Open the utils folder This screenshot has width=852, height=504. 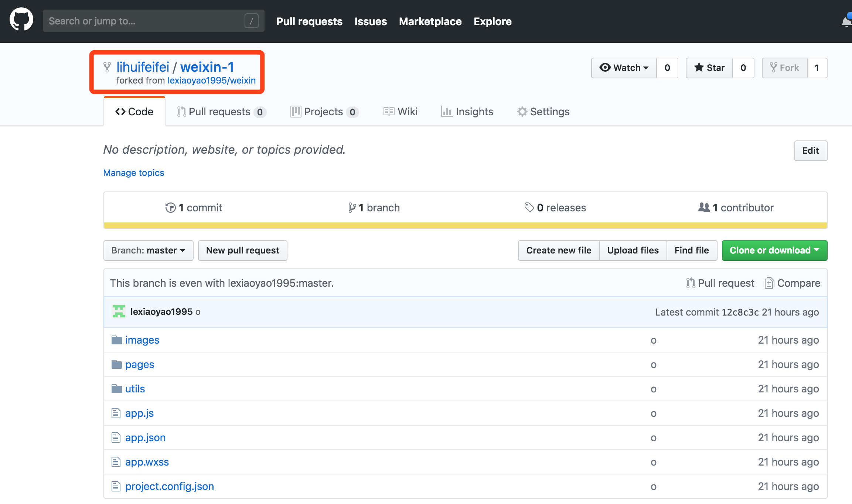click(135, 389)
